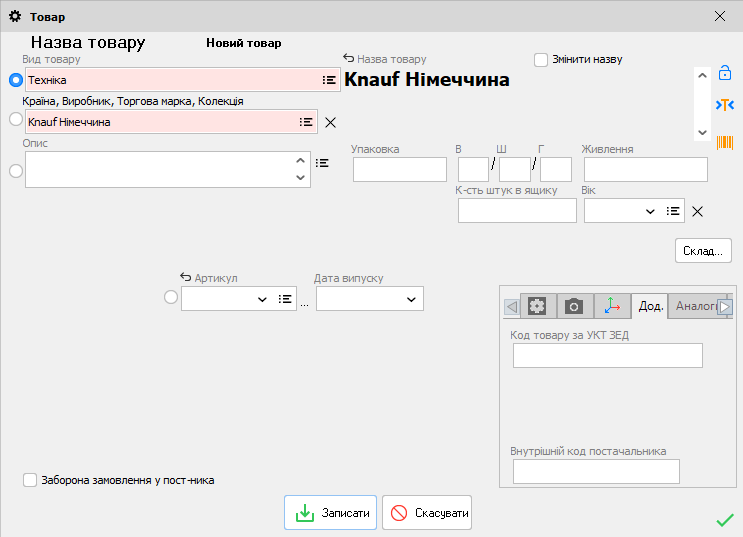Switch to the Аналоги tab

pos(695,306)
